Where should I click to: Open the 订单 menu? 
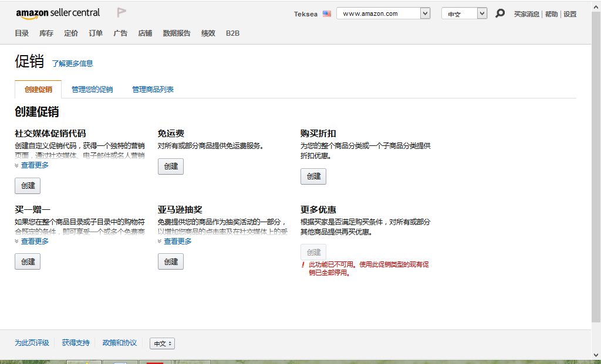pos(96,33)
